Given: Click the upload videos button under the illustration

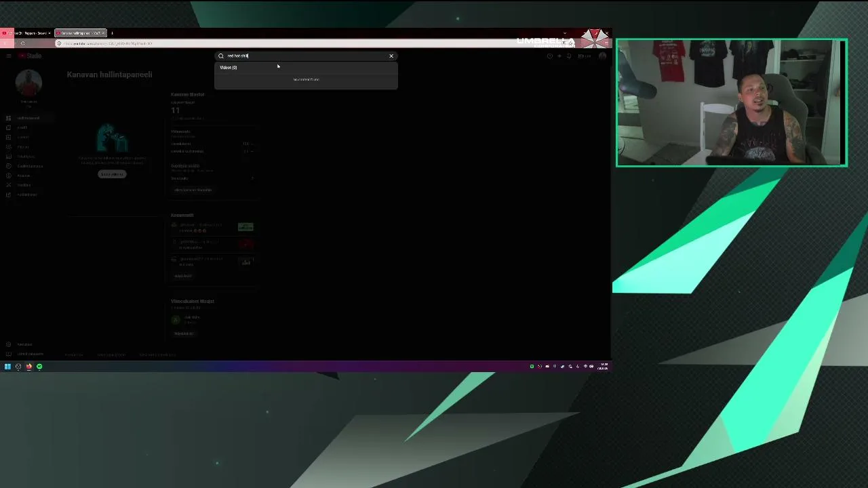Looking at the screenshot, I should coord(112,174).
